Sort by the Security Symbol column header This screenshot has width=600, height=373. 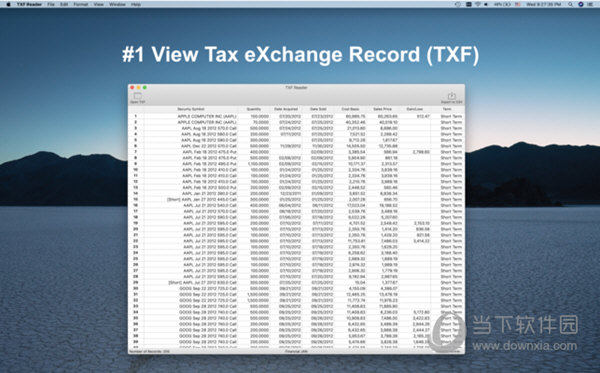click(x=191, y=109)
